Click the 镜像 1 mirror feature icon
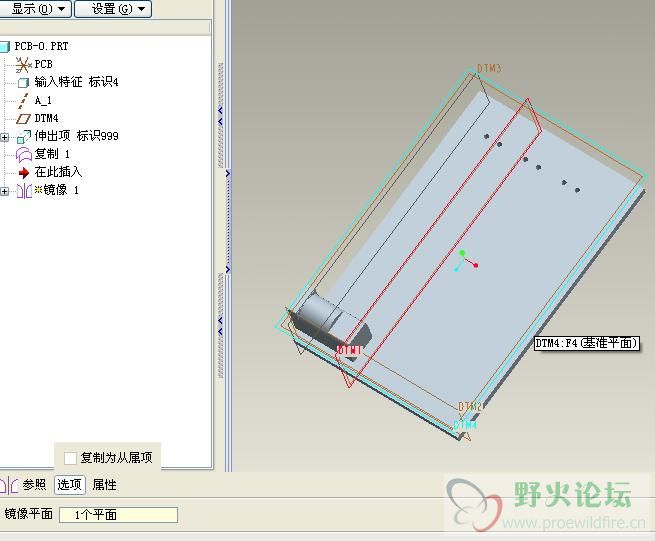The height and width of the screenshot is (541, 655). [x=24, y=190]
